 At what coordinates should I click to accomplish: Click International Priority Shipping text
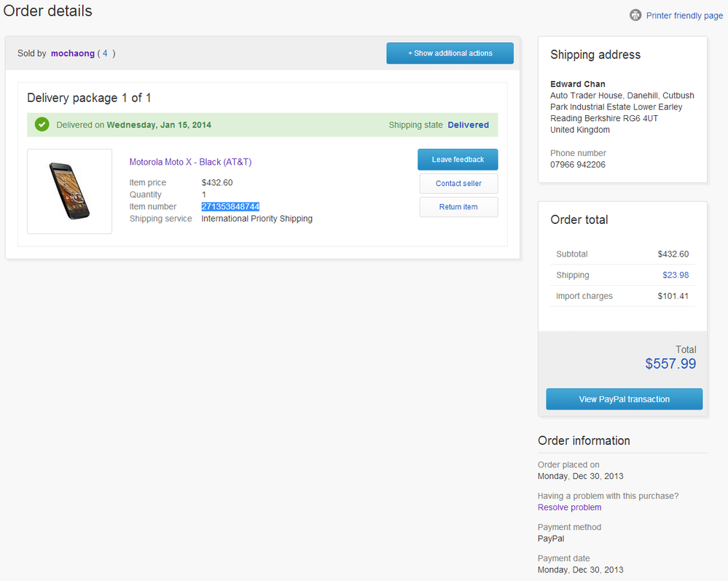pyautogui.click(x=257, y=219)
